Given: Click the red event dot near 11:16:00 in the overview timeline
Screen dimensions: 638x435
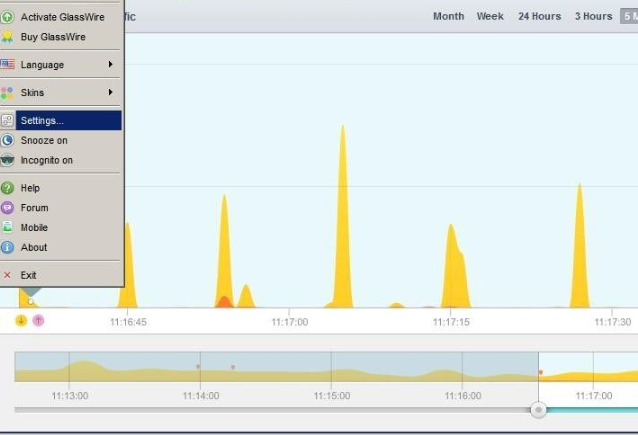Looking at the screenshot, I should (x=541, y=372).
